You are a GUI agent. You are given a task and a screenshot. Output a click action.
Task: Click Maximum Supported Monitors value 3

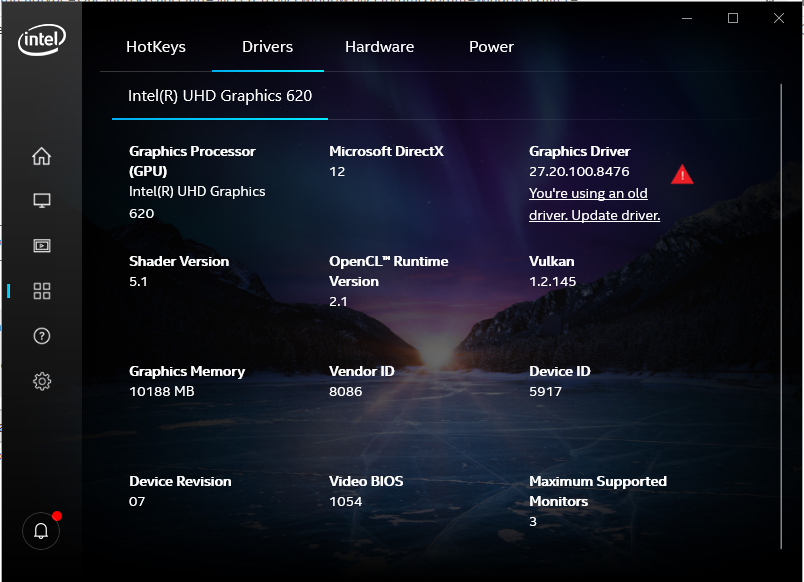click(x=533, y=521)
